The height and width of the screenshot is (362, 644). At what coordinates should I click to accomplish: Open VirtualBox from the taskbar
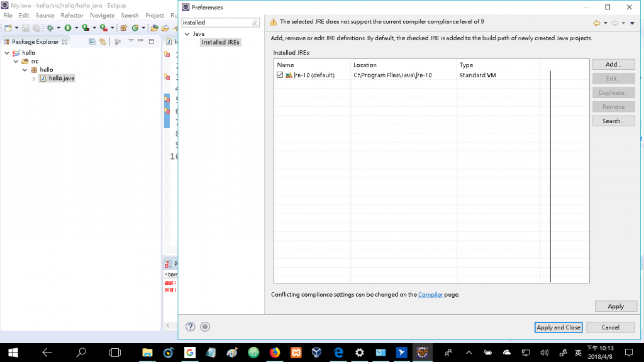[x=317, y=353]
